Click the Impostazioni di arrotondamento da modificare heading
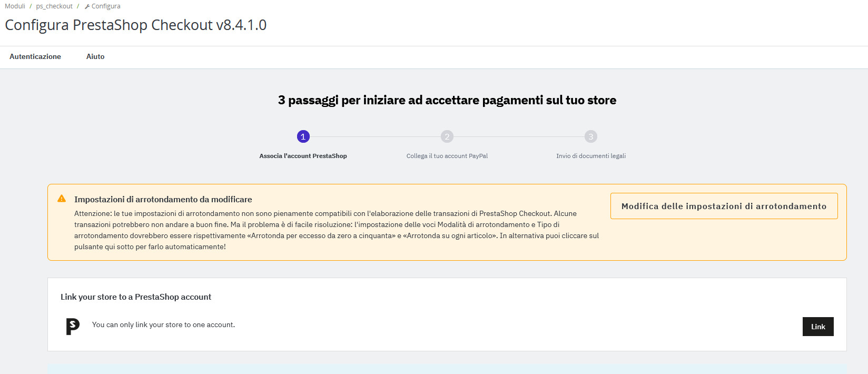This screenshot has height=374, width=868. tap(163, 199)
